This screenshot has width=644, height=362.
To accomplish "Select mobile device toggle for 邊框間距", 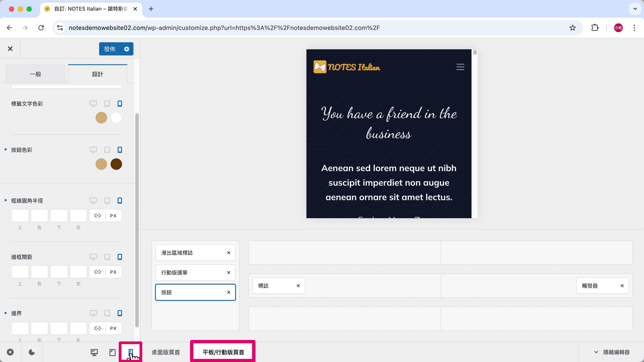I will 120,257.
